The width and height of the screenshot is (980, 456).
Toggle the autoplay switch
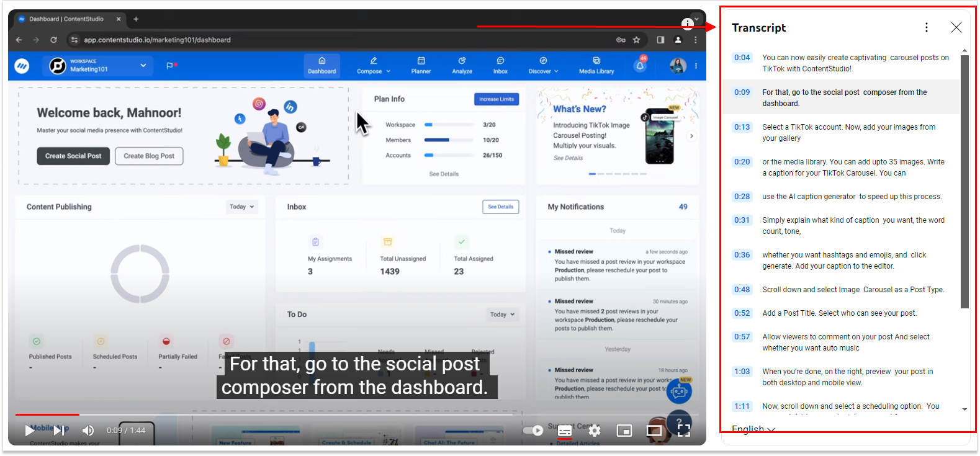coord(533,431)
